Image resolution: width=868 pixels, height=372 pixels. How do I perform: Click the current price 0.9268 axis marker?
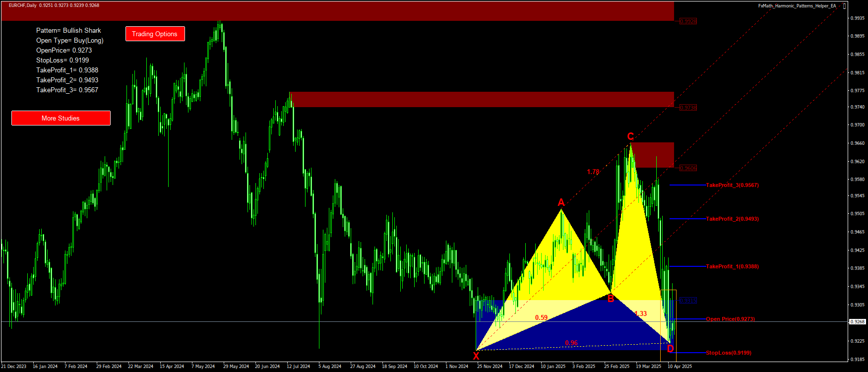point(857,322)
